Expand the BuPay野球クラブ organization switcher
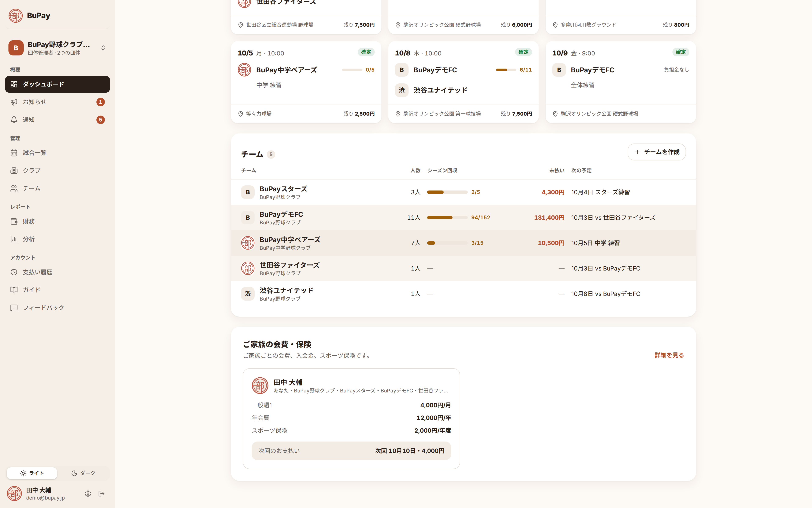Image resolution: width=812 pixels, height=508 pixels. tap(57, 48)
